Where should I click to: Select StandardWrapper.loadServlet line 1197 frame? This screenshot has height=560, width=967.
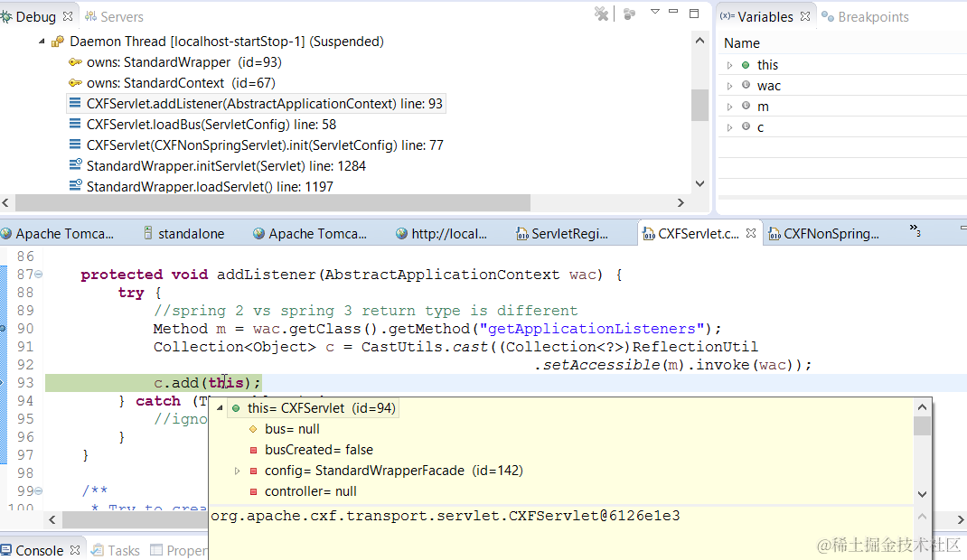tap(201, 187)
